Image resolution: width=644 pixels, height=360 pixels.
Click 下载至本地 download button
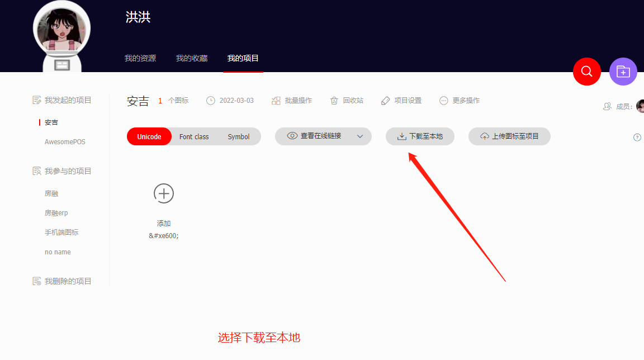coord(420,136)
